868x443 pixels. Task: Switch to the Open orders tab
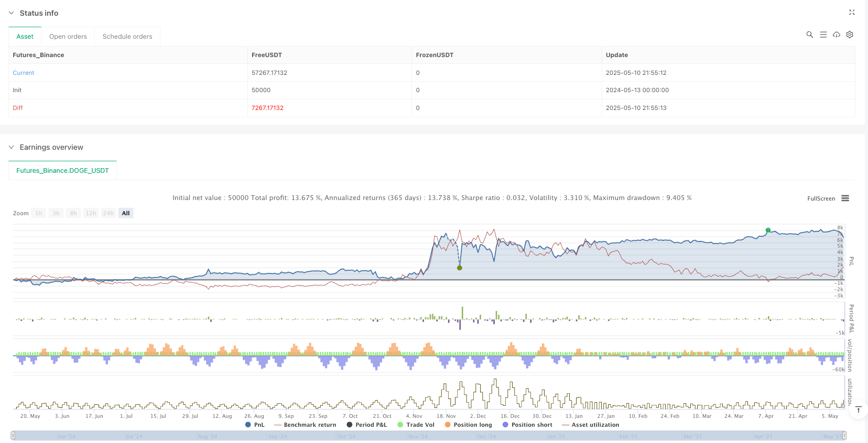68,37
